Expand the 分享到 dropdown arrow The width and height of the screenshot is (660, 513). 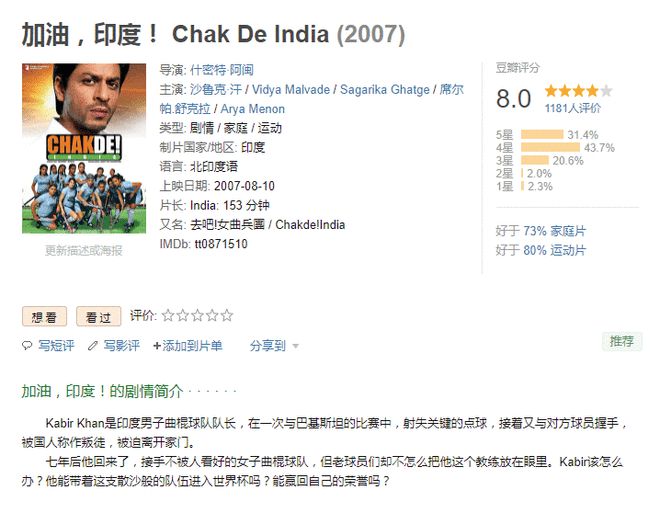tap(295, 346)
